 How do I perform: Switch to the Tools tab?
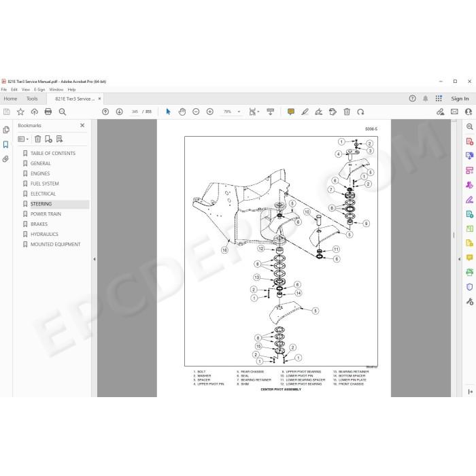click(32, 99)
